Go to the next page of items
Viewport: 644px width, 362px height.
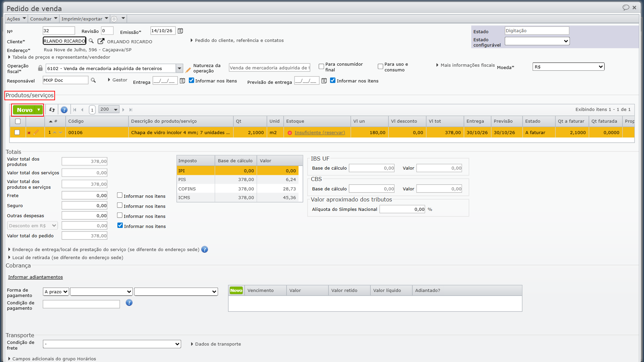pos(123,110)
